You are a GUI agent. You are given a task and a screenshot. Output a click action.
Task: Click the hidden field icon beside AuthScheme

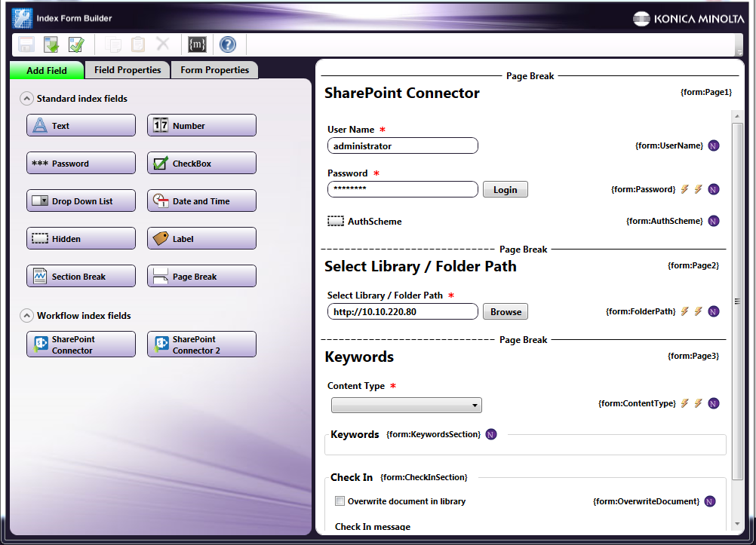pos(336,221)
